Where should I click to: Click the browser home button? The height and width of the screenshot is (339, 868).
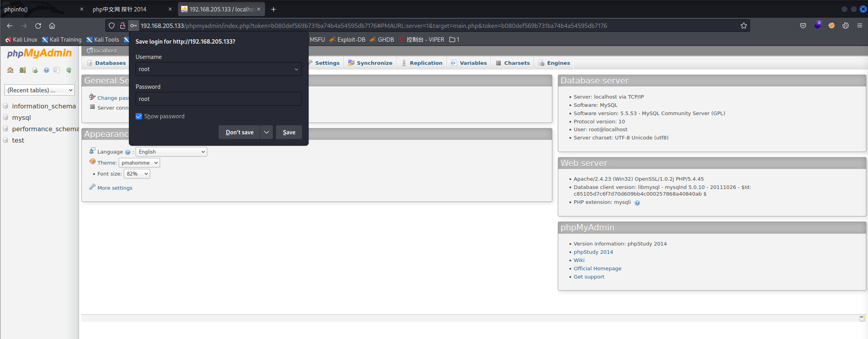coord(52,26)
